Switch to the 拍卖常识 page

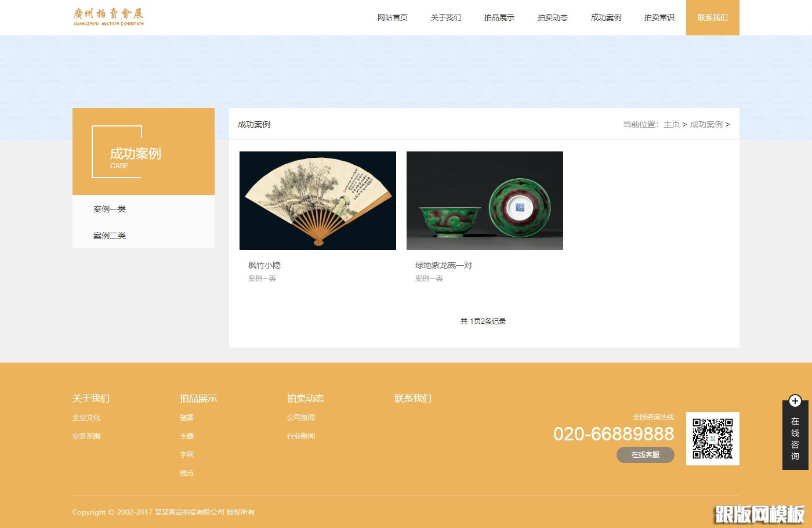(x=659, y=17)
